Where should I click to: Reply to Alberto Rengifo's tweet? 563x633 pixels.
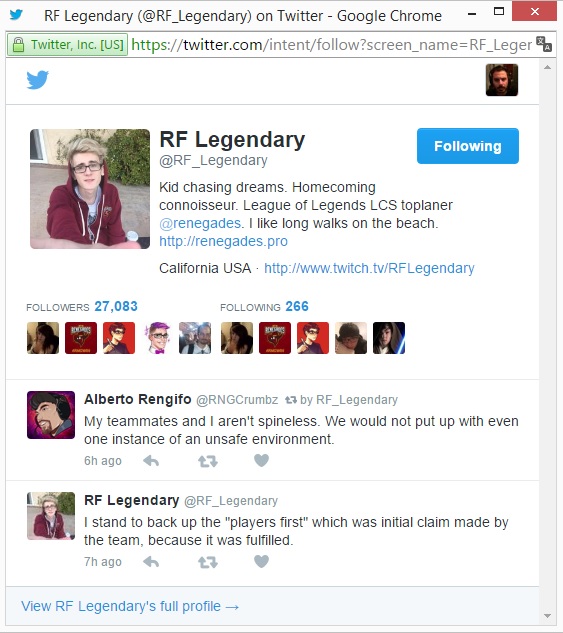tap(151, 461)
